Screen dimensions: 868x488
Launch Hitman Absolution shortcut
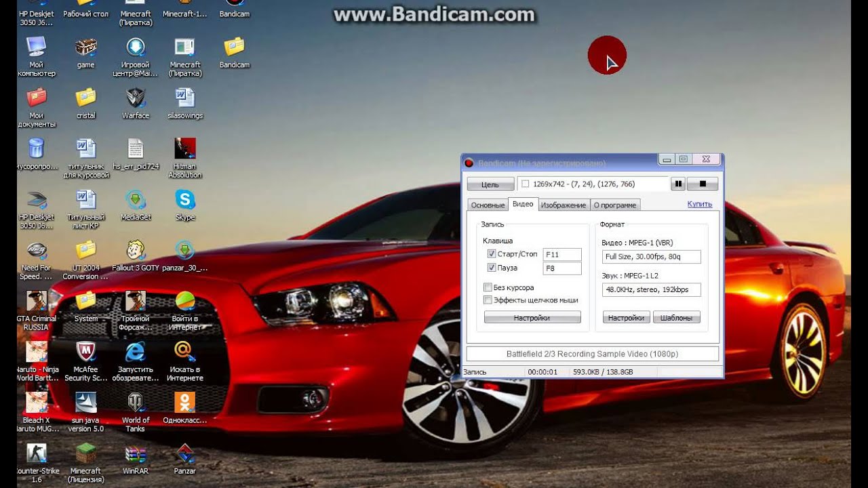[x=185, y=158]
